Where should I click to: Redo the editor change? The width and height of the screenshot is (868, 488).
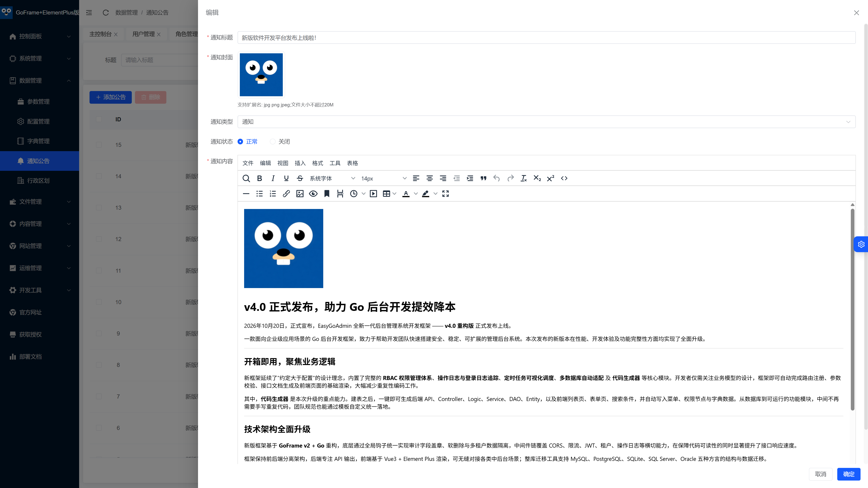(510, 178)
